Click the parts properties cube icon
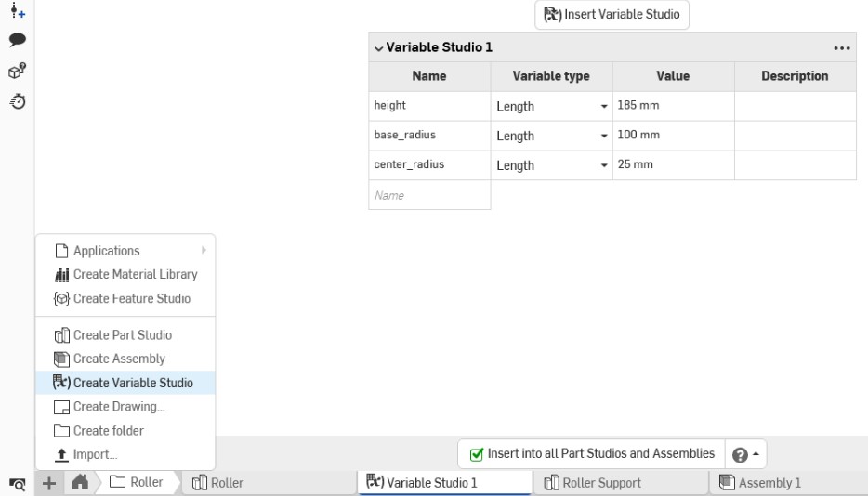868x496 pixels. (18, 71)
